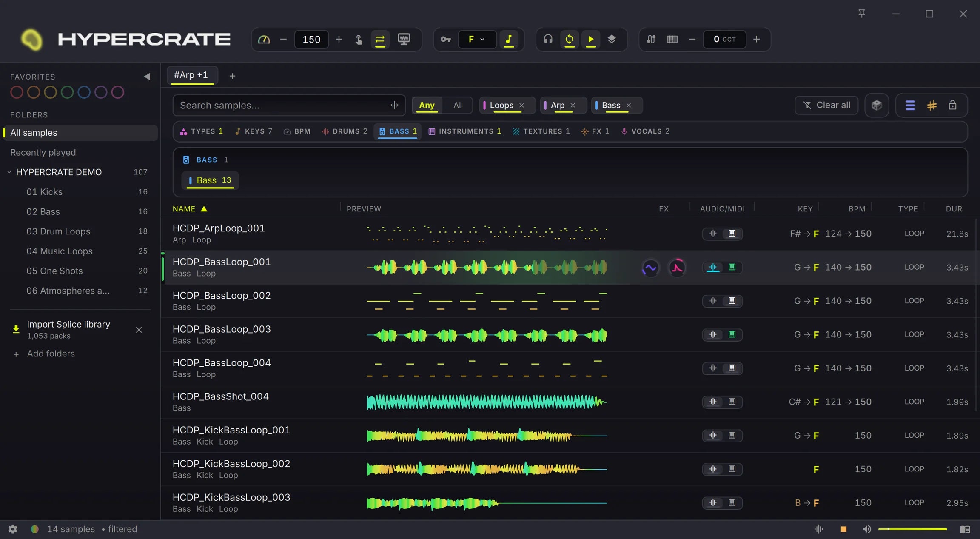This screenshot has height=539, width=980.
Task: Click the waveform icon in the search box
Action: coord(394,105)
